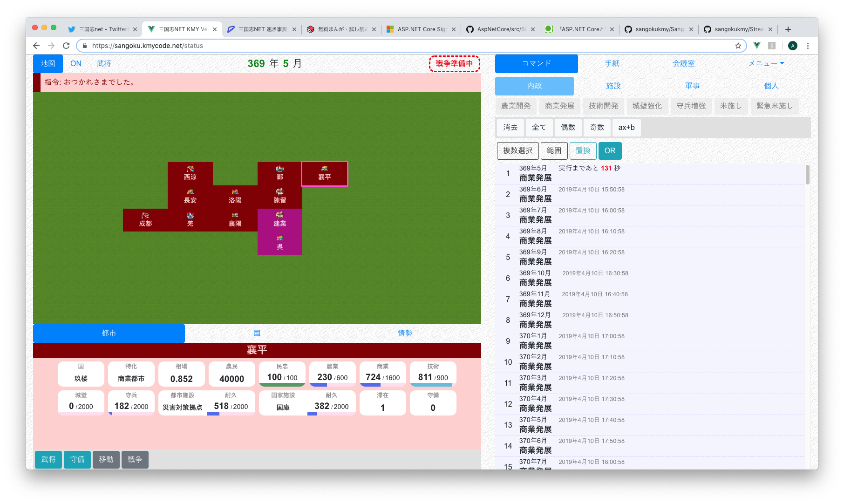Image resolution: width=844 pixels, height=504 pixels.
Task: Select the 羌 city tile on the map
Action: [x=190, y=220]
